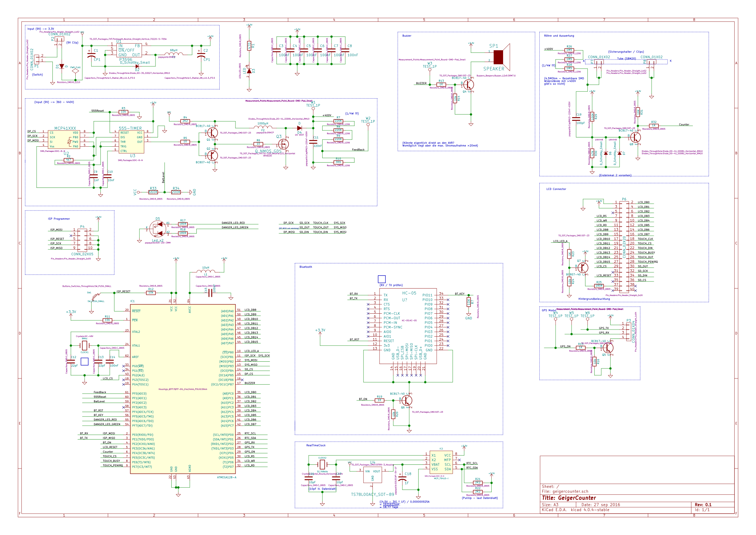The width and height of the screenshot is (756, 535).
Task: Select the 1000µH inductor F2
Action: click(263, 128)
